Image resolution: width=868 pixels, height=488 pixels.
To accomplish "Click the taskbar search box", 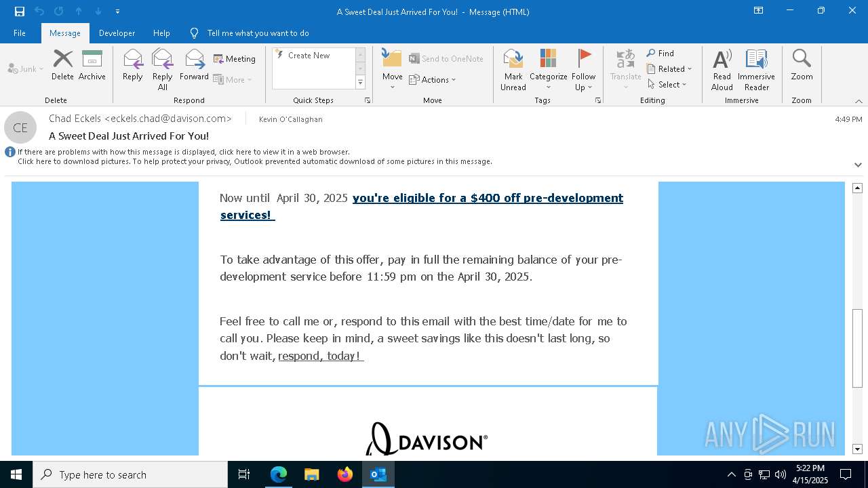I will click(x=130, y=474).
